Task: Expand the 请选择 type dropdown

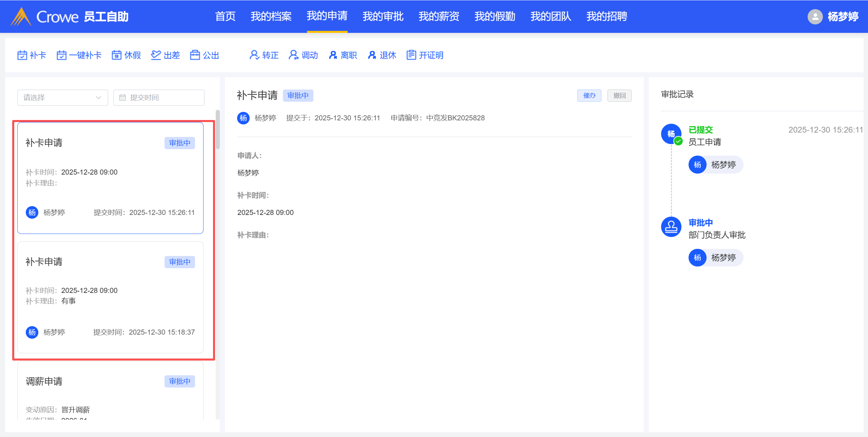Action: (63, 98)
